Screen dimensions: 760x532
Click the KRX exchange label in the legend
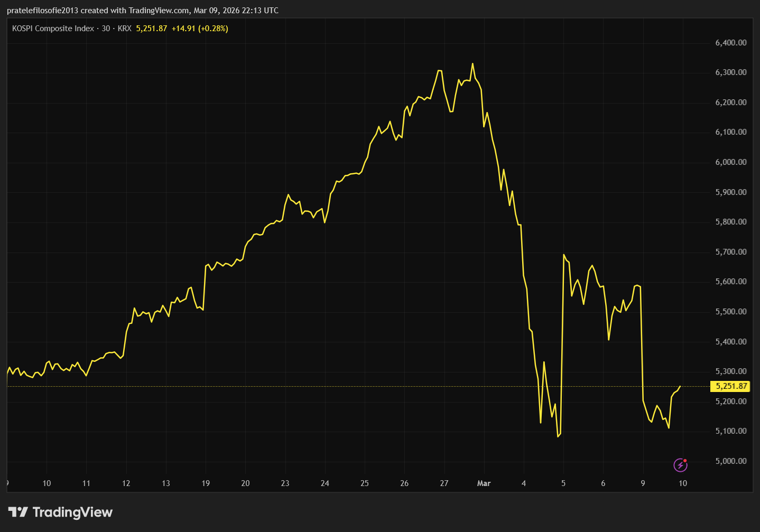point(124,29)
